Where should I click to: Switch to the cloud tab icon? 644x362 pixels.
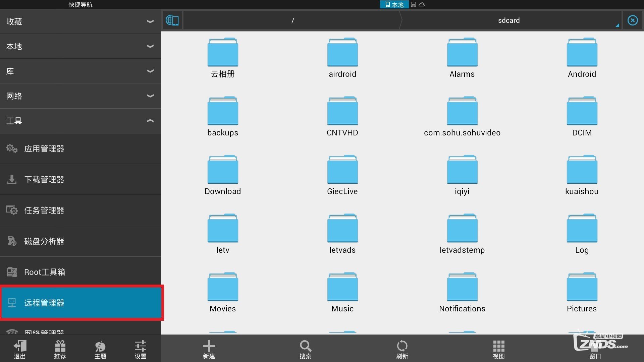pos(422,4)
